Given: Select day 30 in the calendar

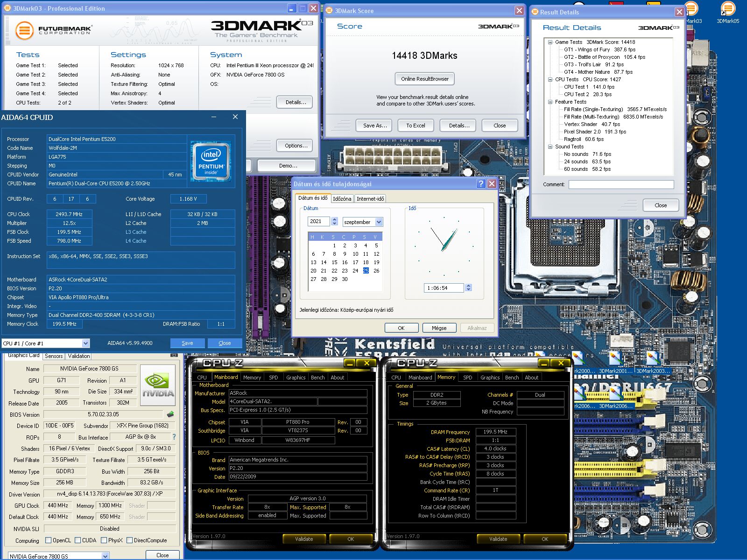Looking at the screenshot, I should point(345,279).
